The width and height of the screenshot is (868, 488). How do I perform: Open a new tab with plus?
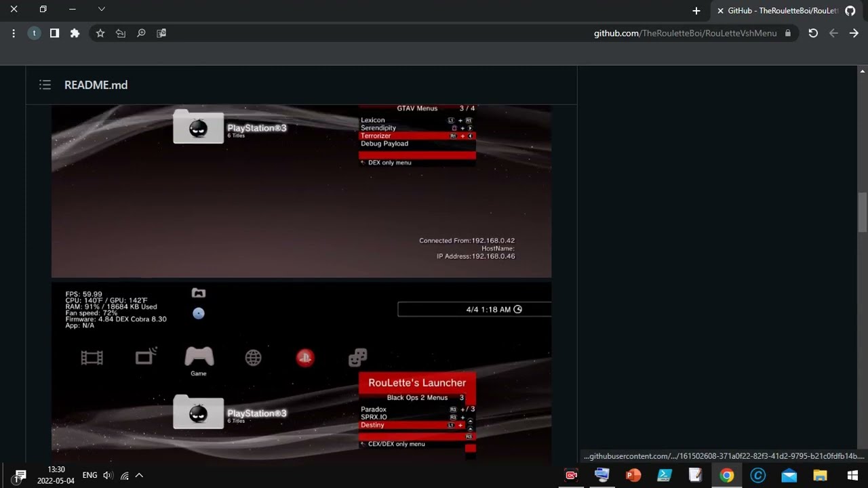click(x=696, y=10)
